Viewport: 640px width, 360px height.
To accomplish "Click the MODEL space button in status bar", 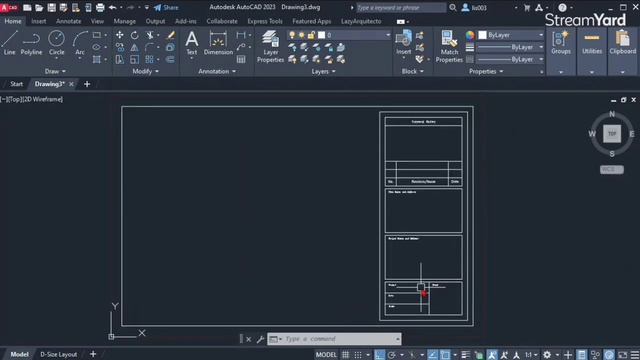I will (x=326, y=355).
